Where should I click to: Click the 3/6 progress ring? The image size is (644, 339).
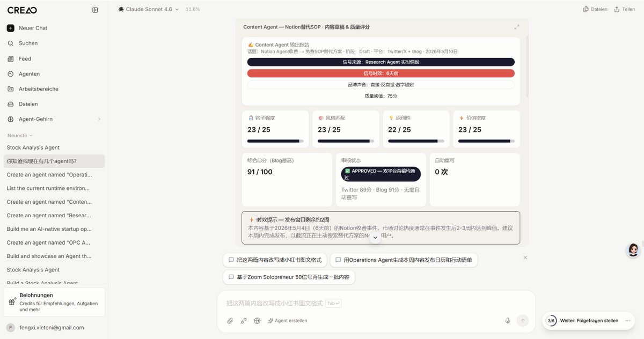(551, 321)
